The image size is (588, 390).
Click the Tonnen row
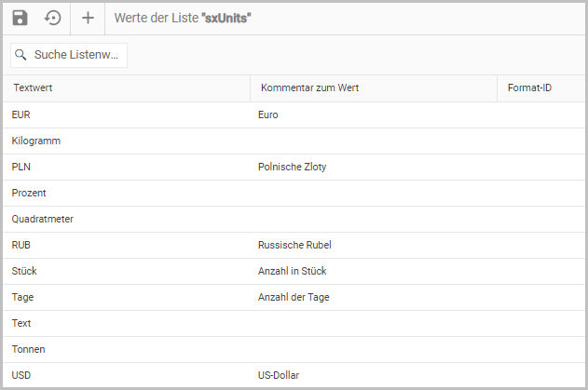point(29,349)
